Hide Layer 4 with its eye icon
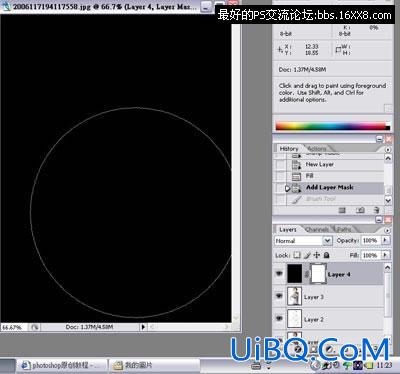This screenshot has width=400, height=374. pyautogui.click(x=279, y=274)
